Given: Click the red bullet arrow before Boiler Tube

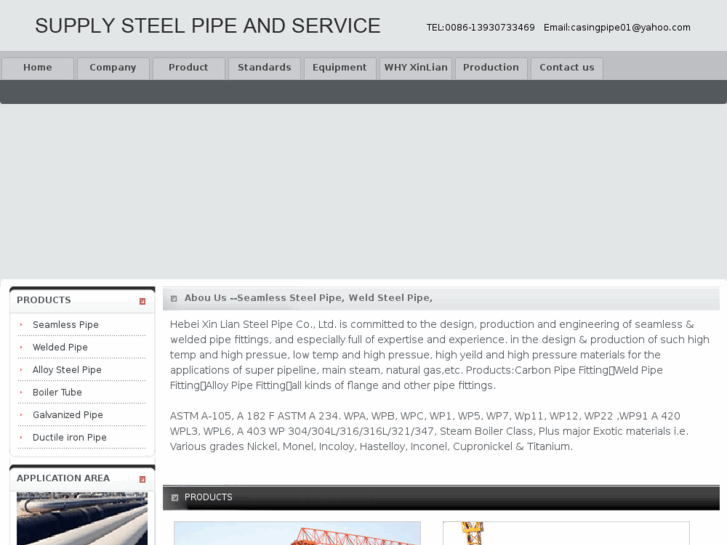Looking at the screenshot, I should click(21, 392).
